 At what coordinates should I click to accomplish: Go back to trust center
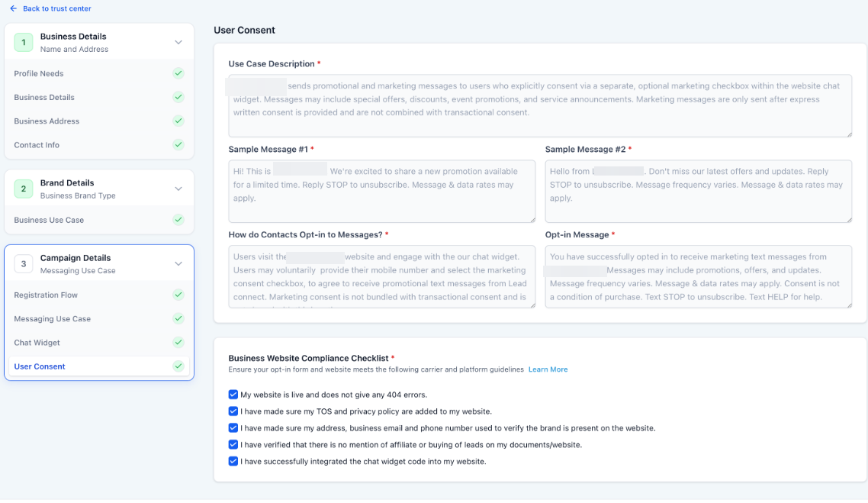point(56,8)
